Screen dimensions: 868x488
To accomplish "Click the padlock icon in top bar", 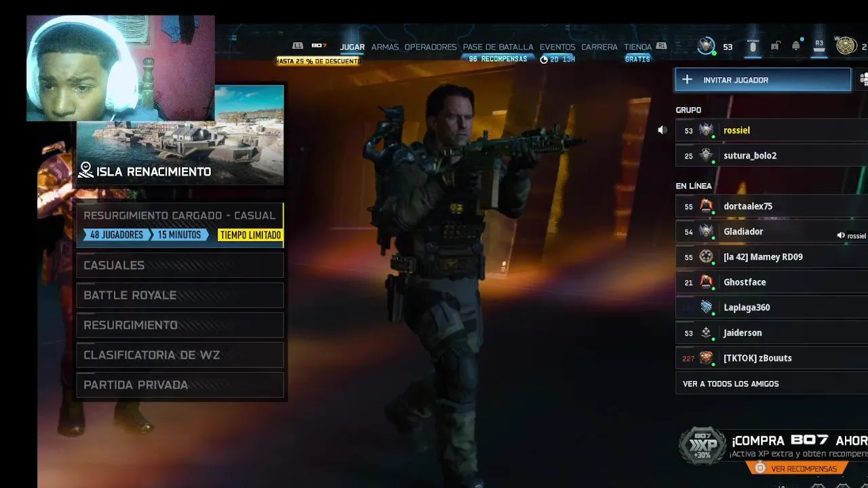I will [x=774, y=46].
